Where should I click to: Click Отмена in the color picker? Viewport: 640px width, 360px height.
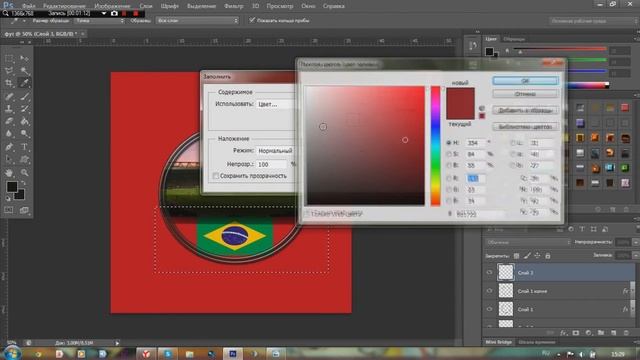coord(525,94)
